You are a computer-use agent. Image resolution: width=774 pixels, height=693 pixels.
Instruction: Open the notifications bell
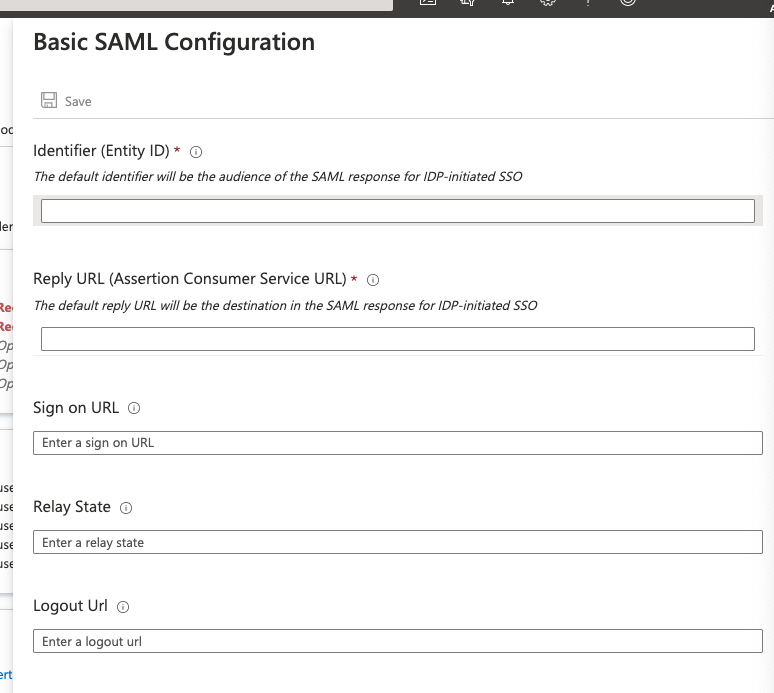coord(507,3)
